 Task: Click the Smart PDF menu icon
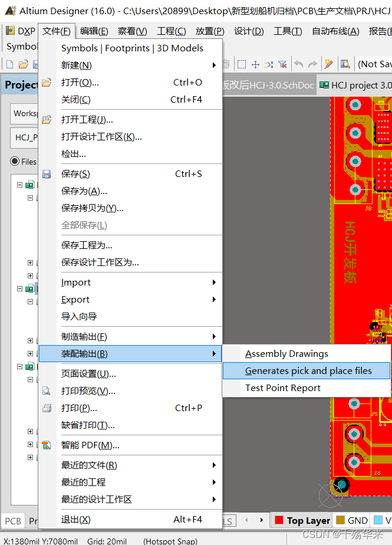coord(47,445)
